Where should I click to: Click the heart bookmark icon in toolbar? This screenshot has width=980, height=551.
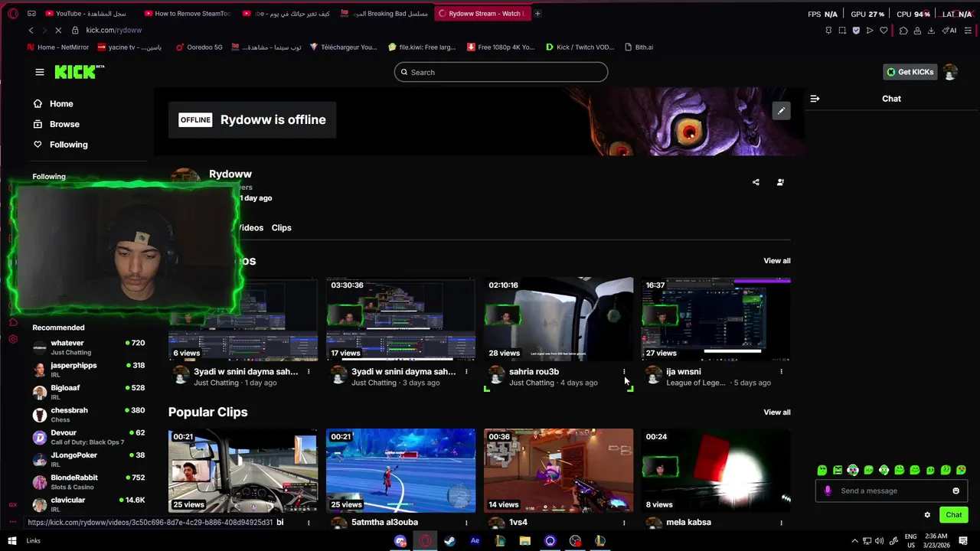884,31
